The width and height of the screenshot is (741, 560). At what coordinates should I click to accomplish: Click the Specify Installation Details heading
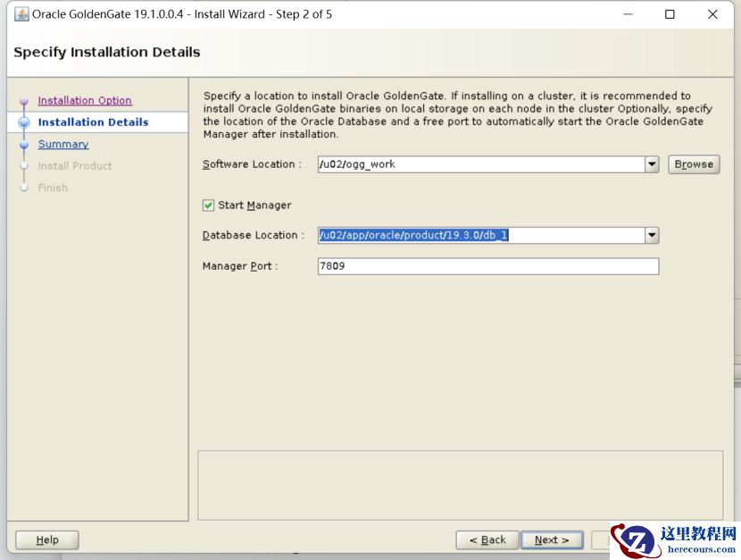point(107,52)
